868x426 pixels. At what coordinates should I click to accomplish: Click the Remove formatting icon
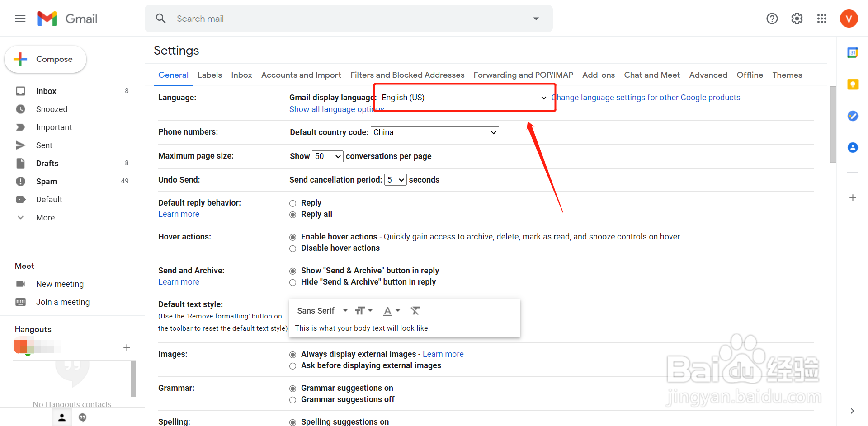415,311
